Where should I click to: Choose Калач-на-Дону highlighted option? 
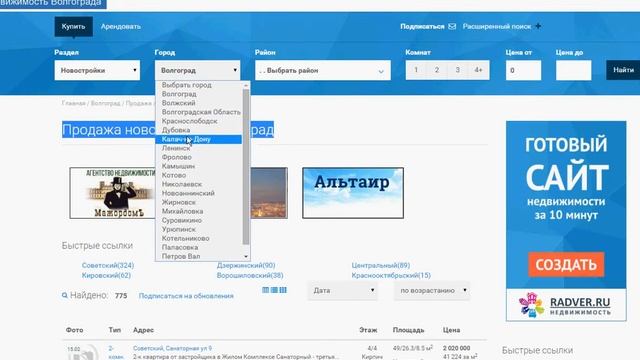(199, 139)
